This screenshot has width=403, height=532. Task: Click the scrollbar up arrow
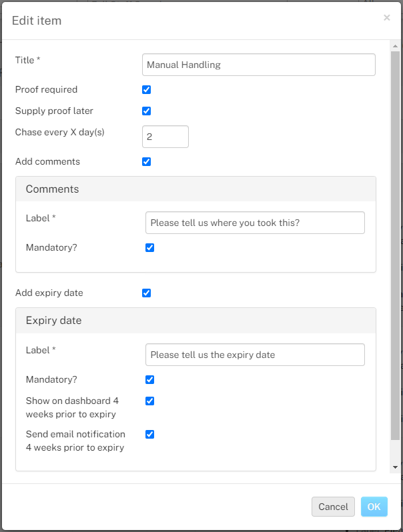pos(395,46)
